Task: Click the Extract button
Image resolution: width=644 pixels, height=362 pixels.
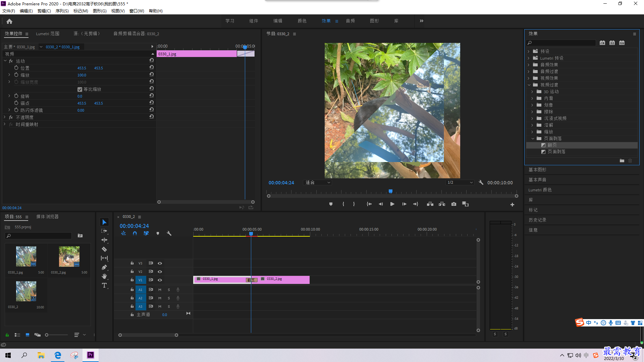Action: point(442,204)
